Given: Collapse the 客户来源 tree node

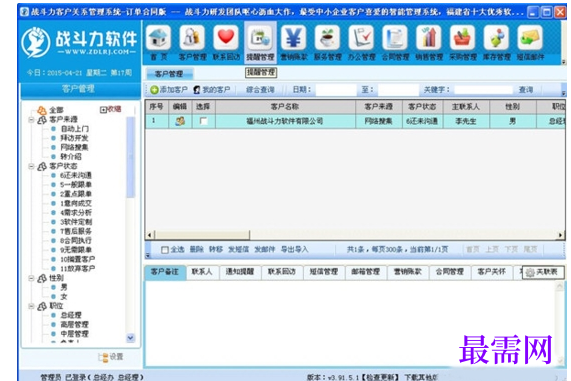Looking at the screenshot, I should (32, 119).
